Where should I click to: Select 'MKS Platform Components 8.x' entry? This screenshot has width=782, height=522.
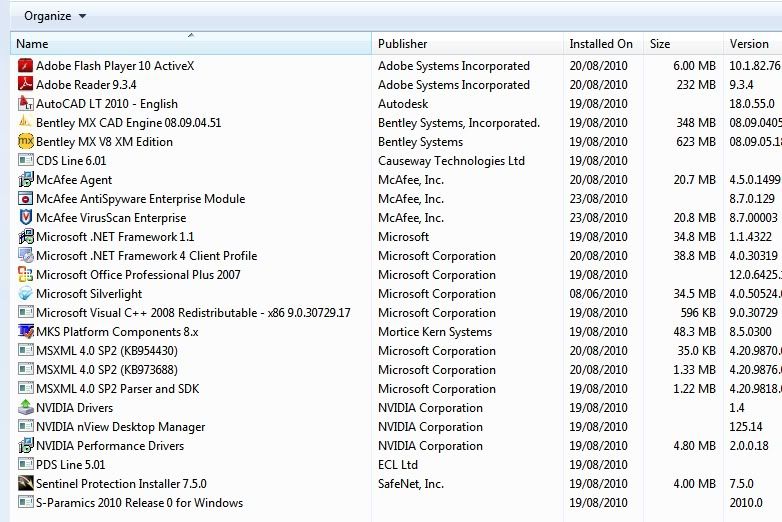tap(117, 332)
